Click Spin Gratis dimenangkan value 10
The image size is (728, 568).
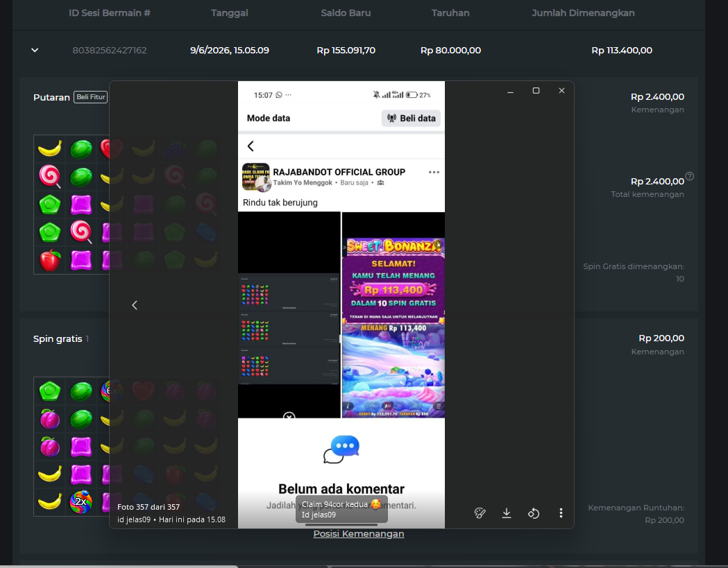(x=679, y=279)
